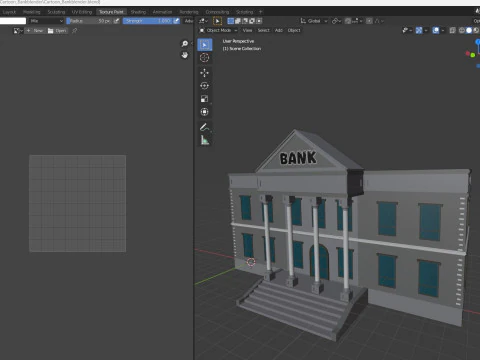This screenshot has height=360, width=480.
Task: Select the Select Box tool
Action: (205, 45)
